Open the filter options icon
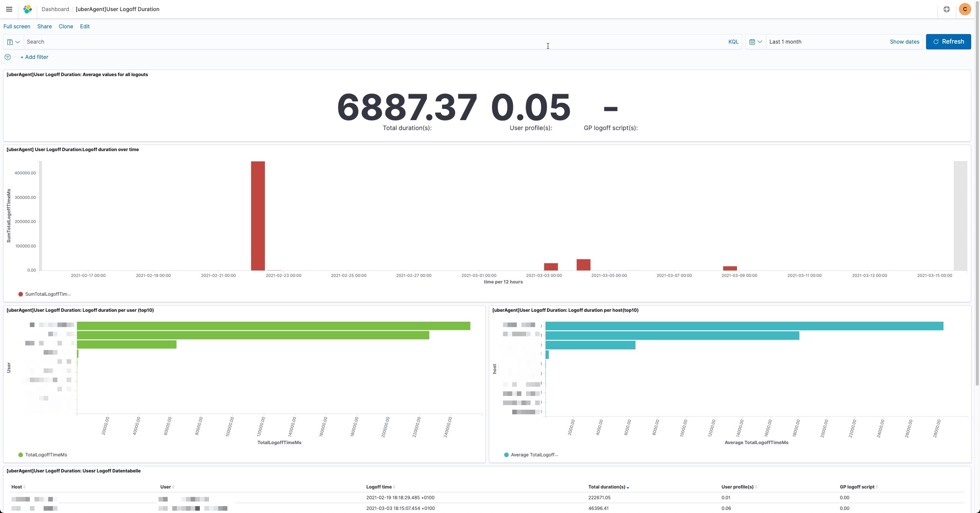Image resolution: width=980 pixels, height=513 pixels. (8, 57)
